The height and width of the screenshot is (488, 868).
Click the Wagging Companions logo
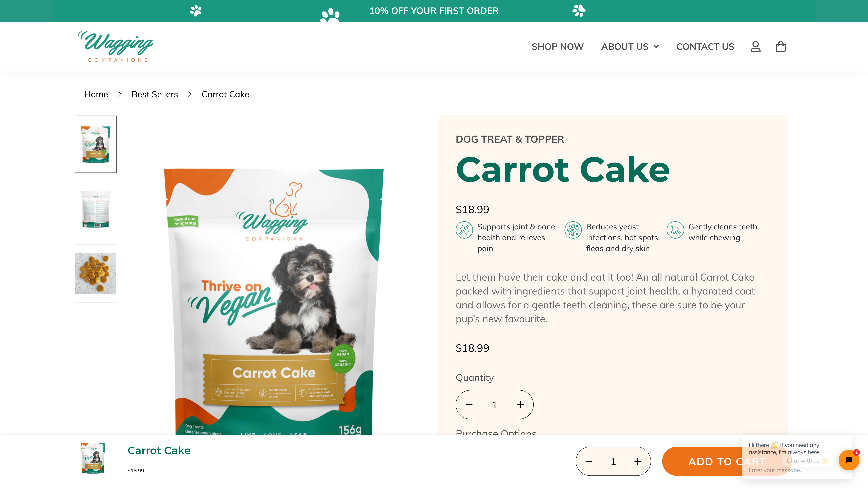click(116, 46)
